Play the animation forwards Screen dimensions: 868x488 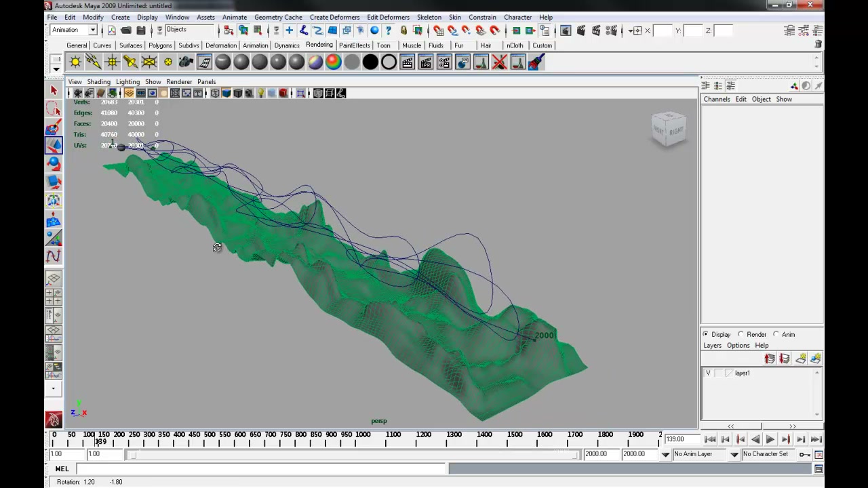(x=770, y=439)
